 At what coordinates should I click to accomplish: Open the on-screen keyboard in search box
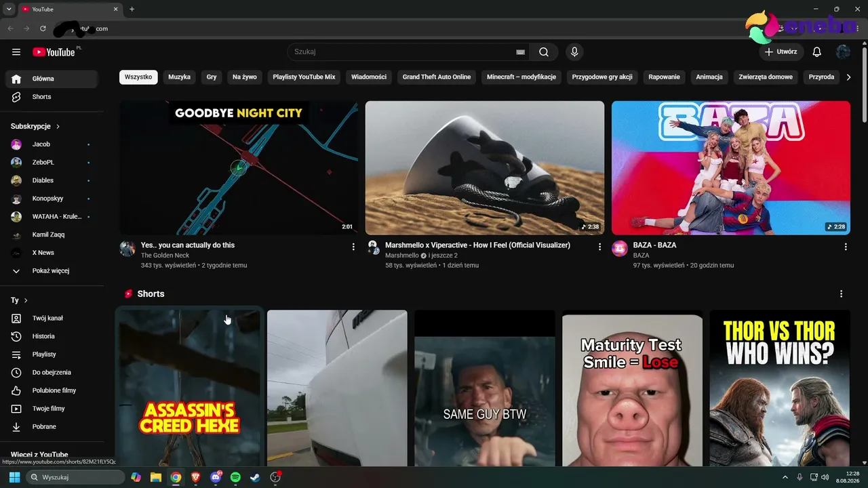tap(520, 52)
